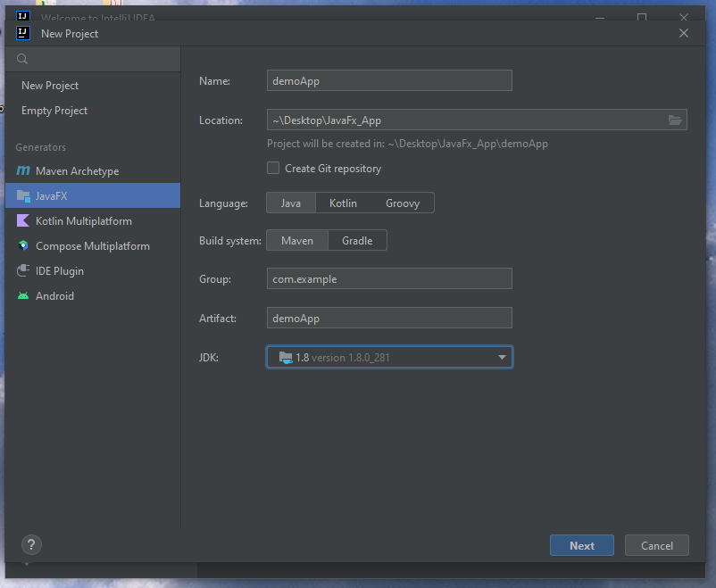The width and height of the screenshot is (716, 588).
Task: Select Groovy as the language
Action: pyautogui.click(x=403, y=203)
